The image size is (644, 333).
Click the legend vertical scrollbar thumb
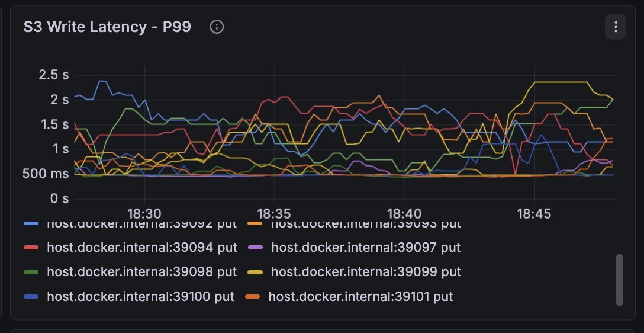pos(620,280)
